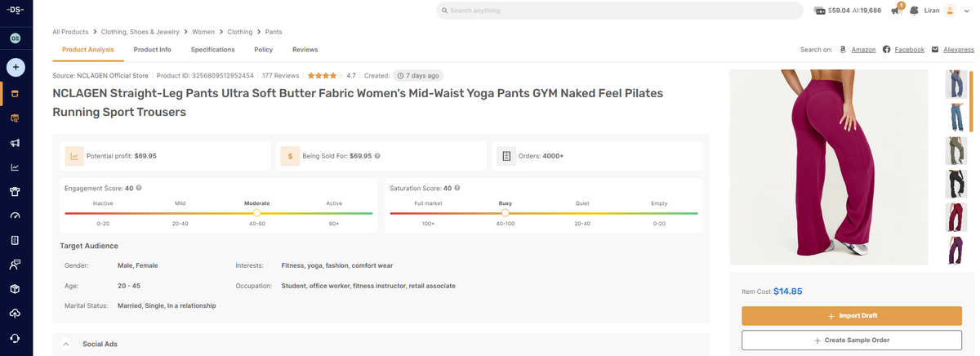Switch to the Specifications tab
Viewport: 980px width, 356px height.
[212, 50]
